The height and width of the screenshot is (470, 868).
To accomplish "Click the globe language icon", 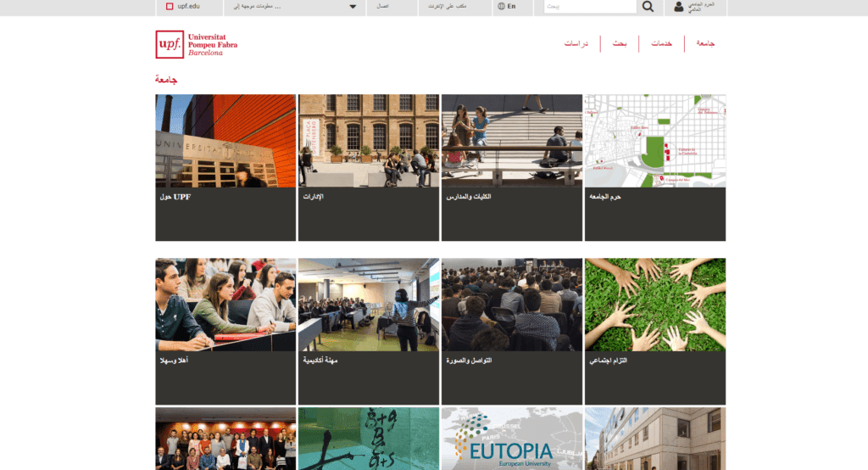I will point(501,6).
